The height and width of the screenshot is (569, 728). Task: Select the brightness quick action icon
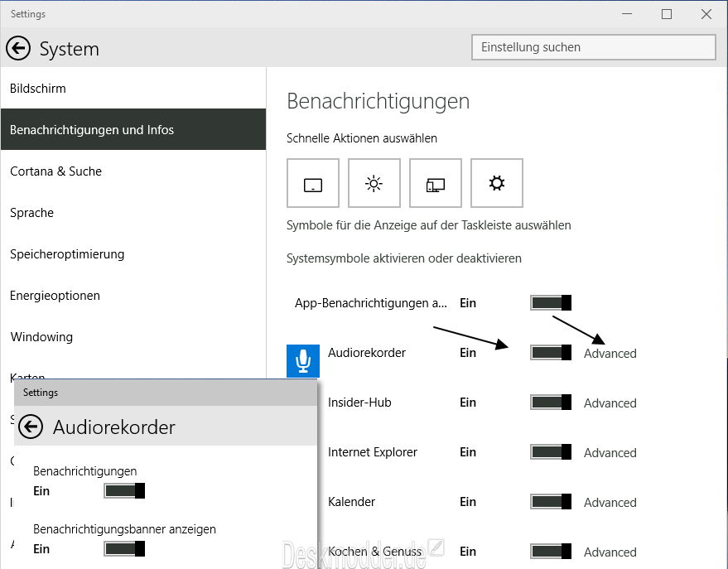click(374, 183)
